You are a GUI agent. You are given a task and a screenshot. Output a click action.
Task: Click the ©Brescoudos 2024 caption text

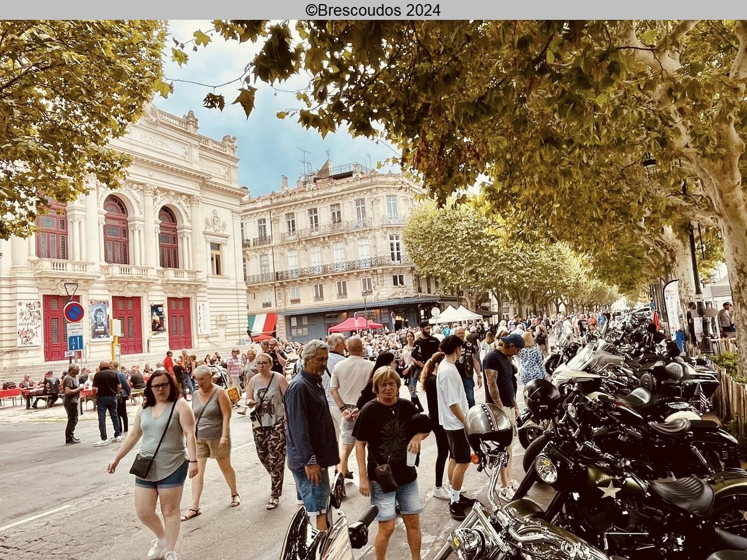(373, 10)
